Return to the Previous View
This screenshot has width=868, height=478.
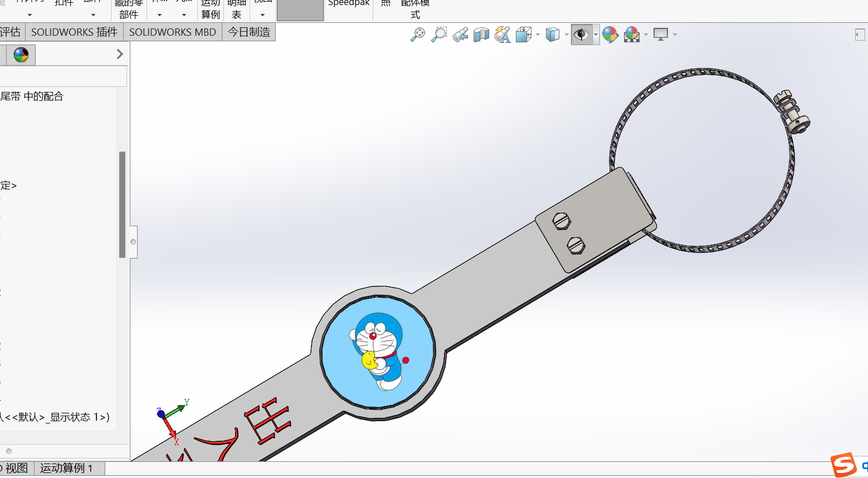(x=460, y=35)
